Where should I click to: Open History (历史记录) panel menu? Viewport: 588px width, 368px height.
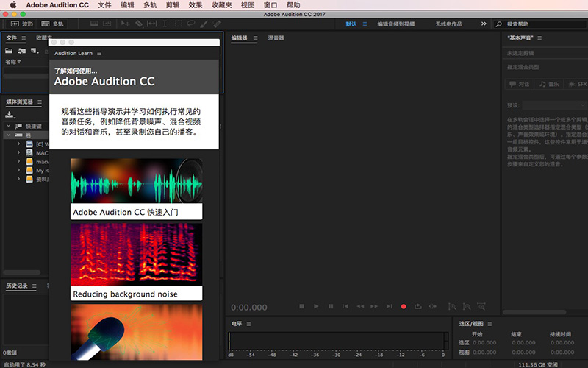click(34, 286)
